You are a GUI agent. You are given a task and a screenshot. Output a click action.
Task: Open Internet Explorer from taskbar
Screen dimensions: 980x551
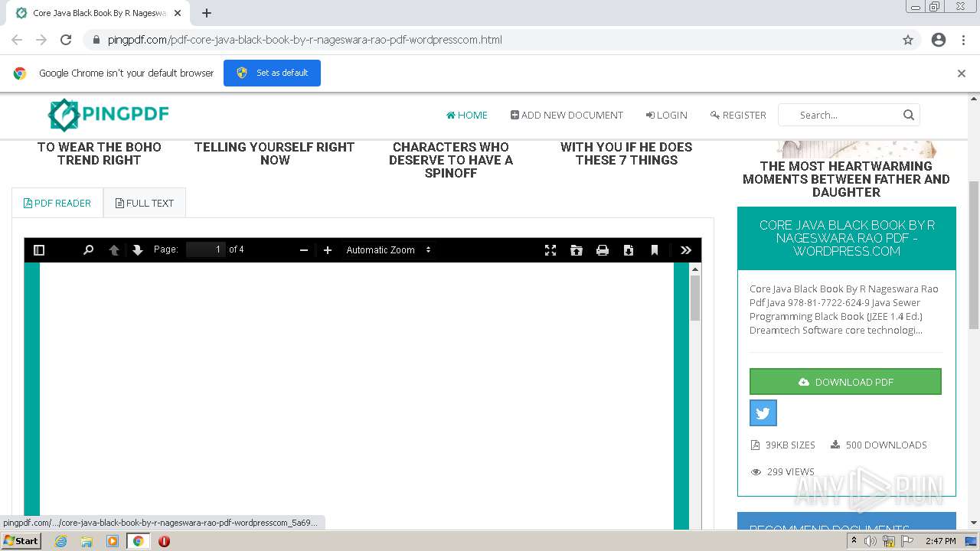pyautogui.click(x=60, y=541)
